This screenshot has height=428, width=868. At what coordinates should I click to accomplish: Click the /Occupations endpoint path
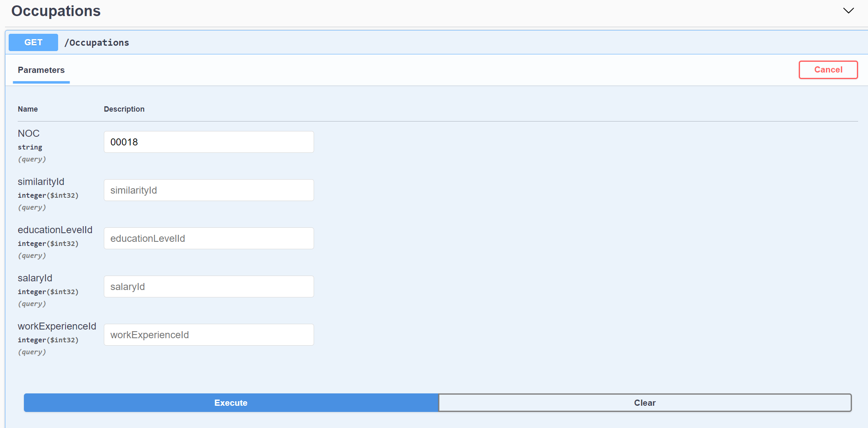97,42
